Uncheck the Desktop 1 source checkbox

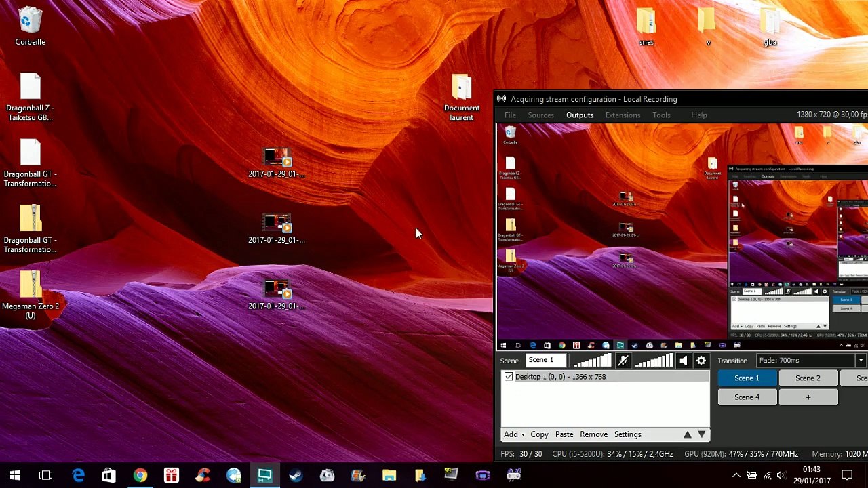point(509,377)
